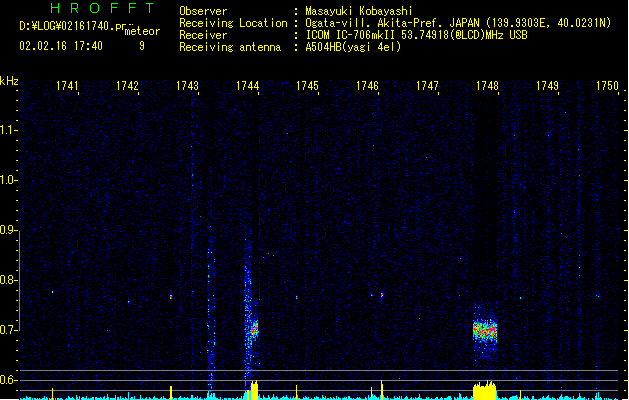Click the 1749 time axis label
Viewport: 629px width, 400px height.
point(547,86)
